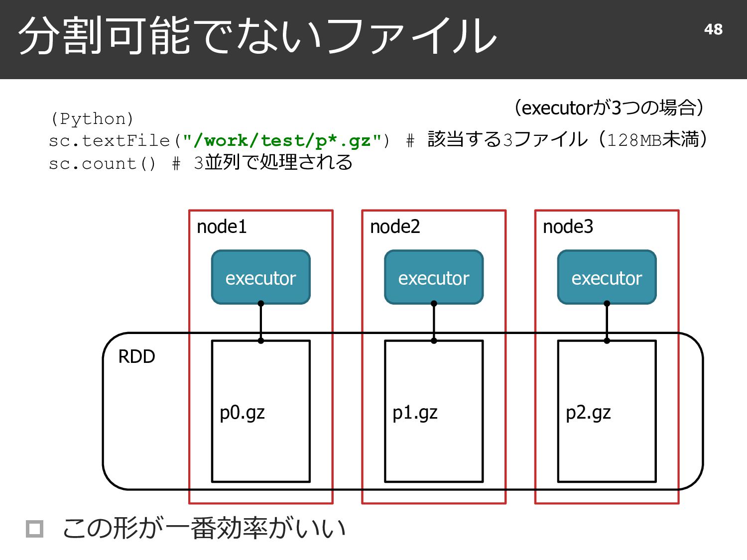This screenshot has width=747, height=560.
Task: Click the connector dot atop p2.gz box
Action: pyautogui.click(x=607, y=340)
